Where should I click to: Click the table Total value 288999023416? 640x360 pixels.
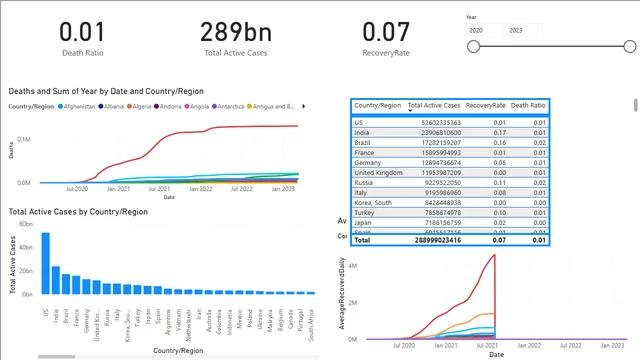pos(438,240)
